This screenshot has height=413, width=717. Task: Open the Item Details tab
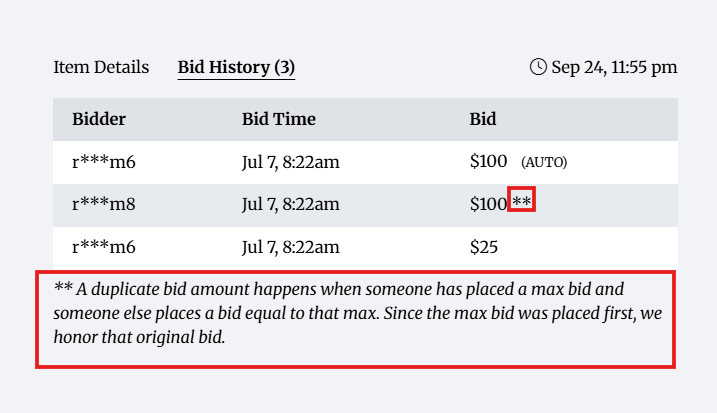101,68
